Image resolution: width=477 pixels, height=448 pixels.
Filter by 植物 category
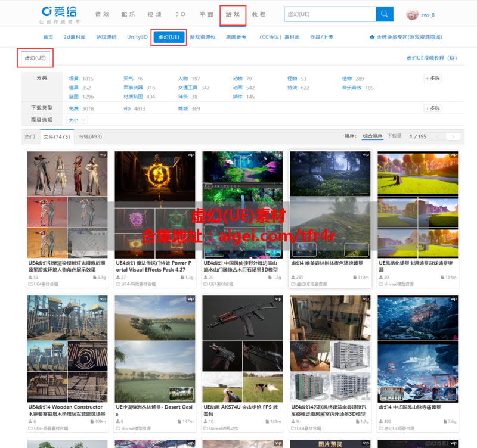tap(347, 79)
